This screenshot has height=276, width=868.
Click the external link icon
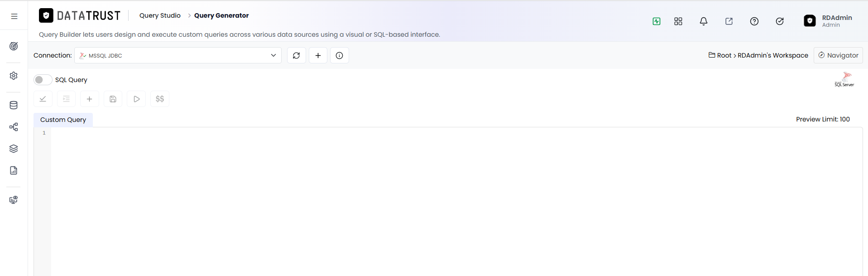click(x=729, y=21)
